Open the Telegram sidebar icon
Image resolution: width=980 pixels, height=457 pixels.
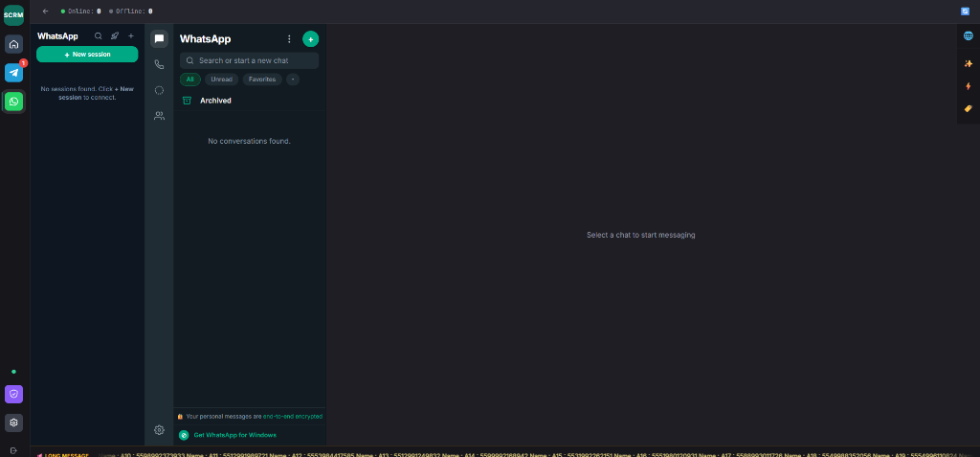13,73
